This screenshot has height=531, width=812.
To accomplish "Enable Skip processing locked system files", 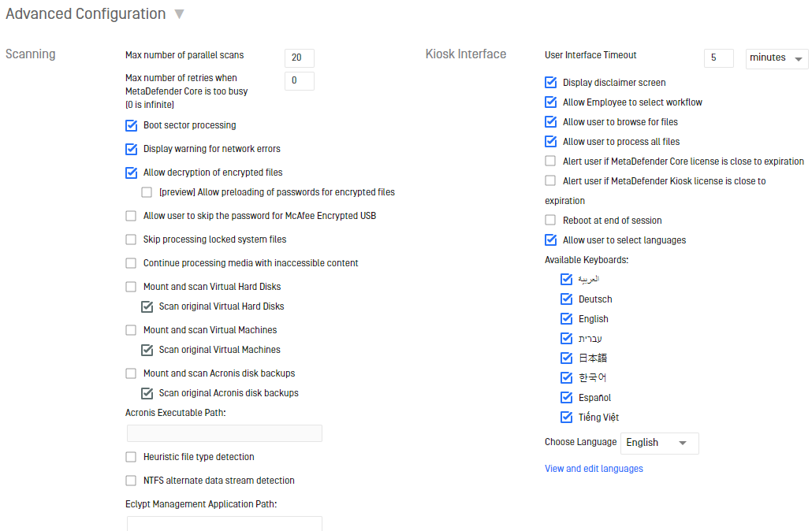I will 132,240.
